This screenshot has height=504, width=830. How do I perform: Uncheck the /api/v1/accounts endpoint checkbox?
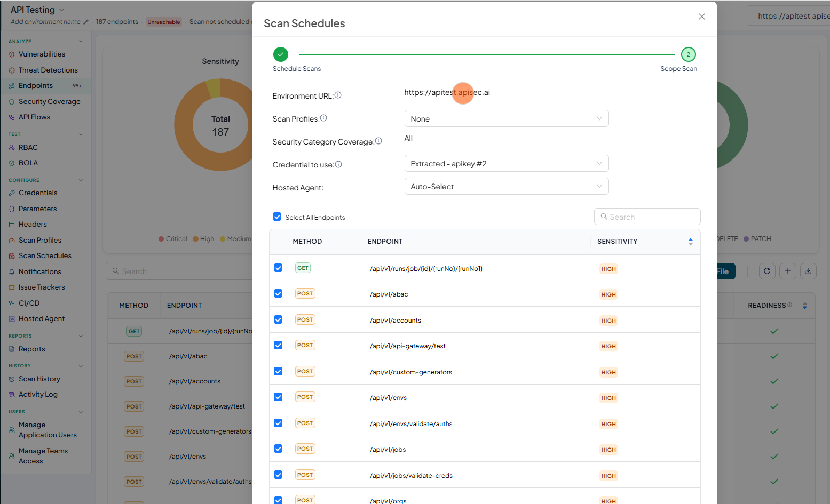[x=278, y=319]
